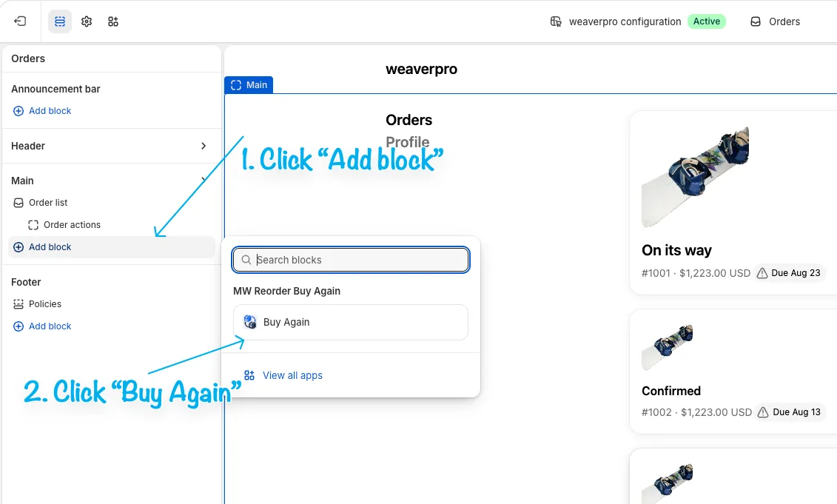Click the Footer section heading
837x504 pixels.
[26, 282]
